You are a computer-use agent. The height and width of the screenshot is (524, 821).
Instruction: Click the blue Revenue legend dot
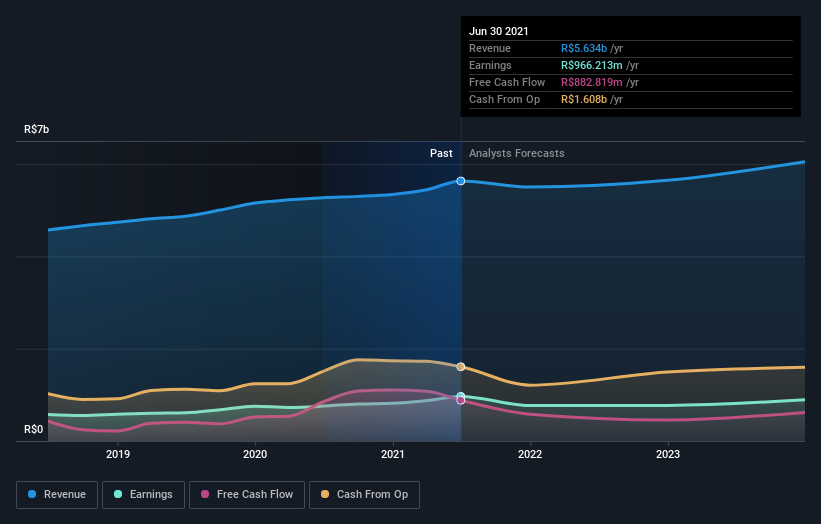coord(32,494)
